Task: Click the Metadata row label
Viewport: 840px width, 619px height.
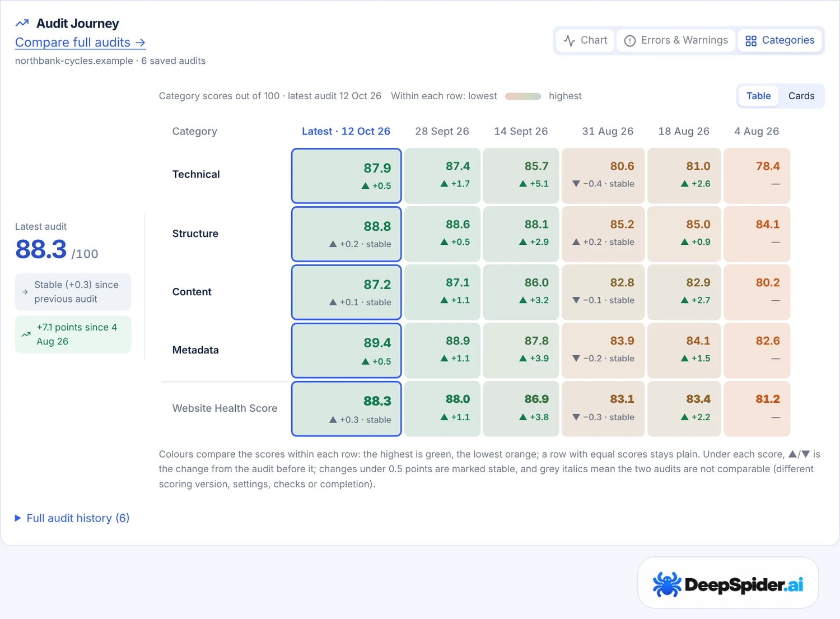Action: (195, 350)
